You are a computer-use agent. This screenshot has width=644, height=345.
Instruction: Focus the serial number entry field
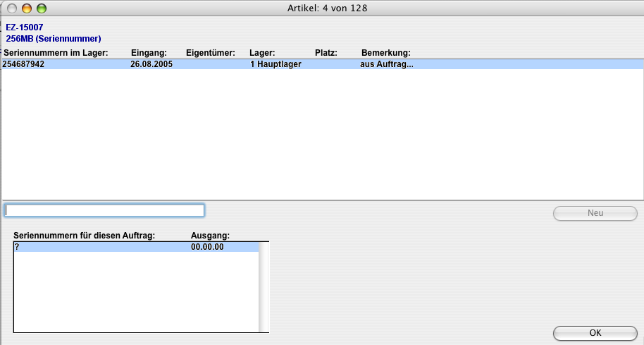pos(104,210)
